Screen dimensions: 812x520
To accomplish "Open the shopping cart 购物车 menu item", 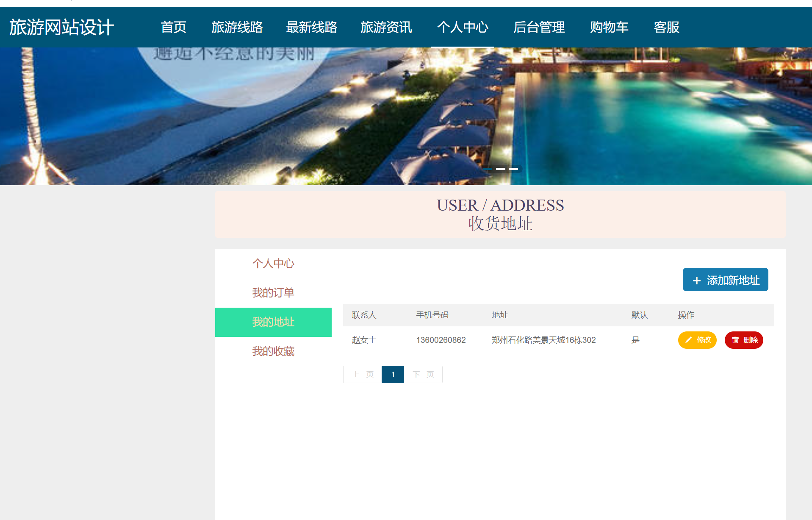I will click(x=609, y=28).
